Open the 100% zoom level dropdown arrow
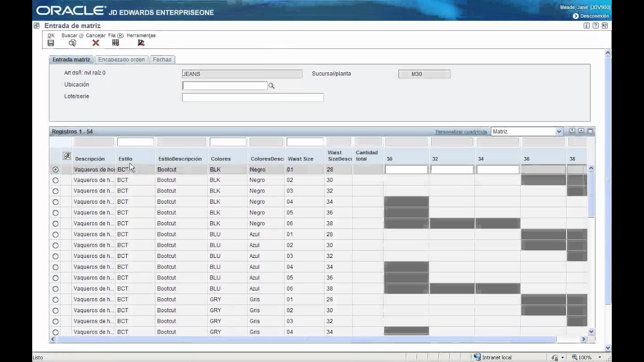Viewport: 644px width, 362px height. pyautogui.click(x=600, y=357)
